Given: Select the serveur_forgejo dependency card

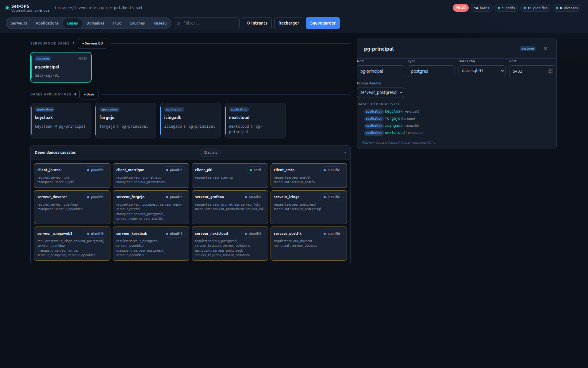Looking at the screenshot, I should 151,207.
